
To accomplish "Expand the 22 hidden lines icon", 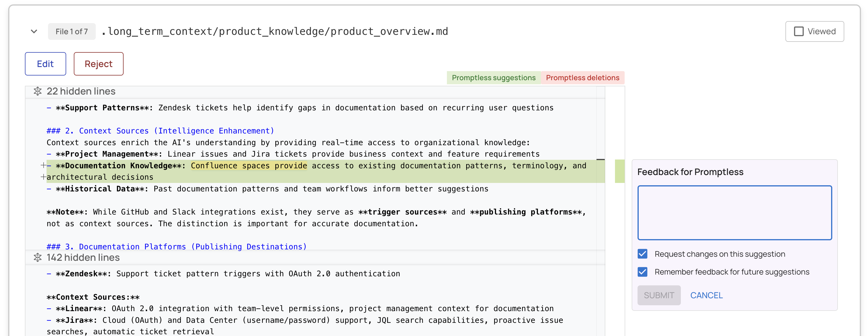I will [x=37, y=91].
